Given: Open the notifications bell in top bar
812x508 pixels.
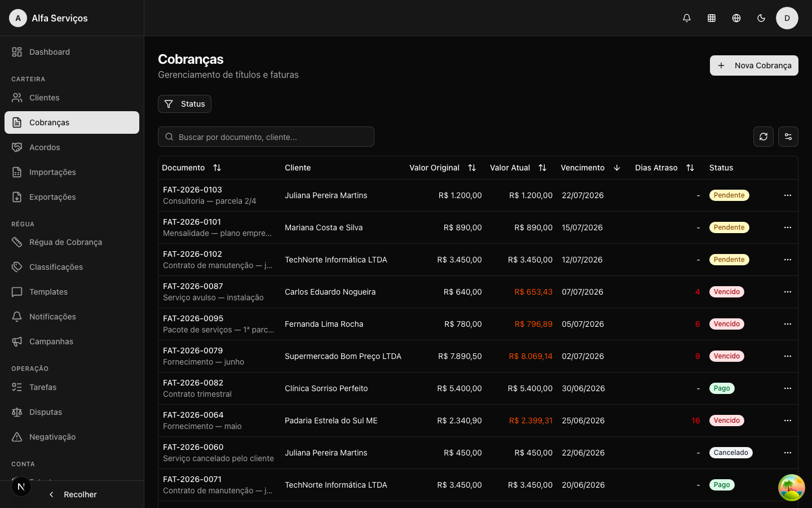Looking at the screenshot, I should [x=687, y=18].
